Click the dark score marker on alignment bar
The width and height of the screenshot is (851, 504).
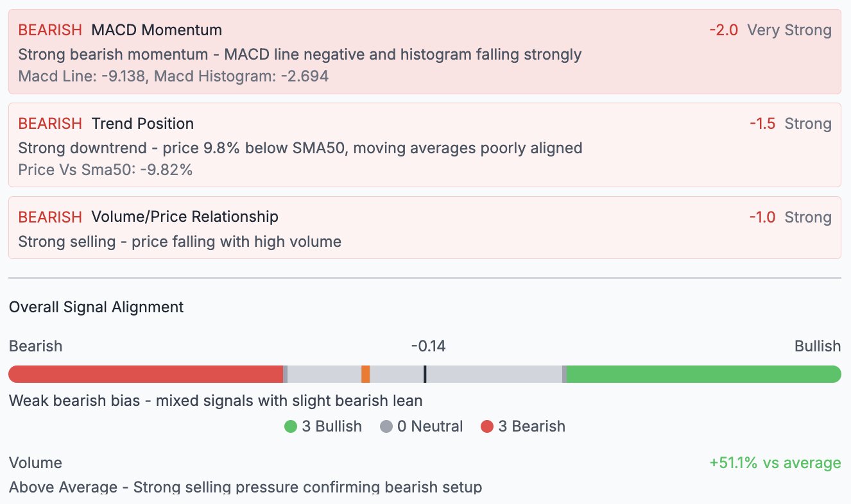point(425,374)
